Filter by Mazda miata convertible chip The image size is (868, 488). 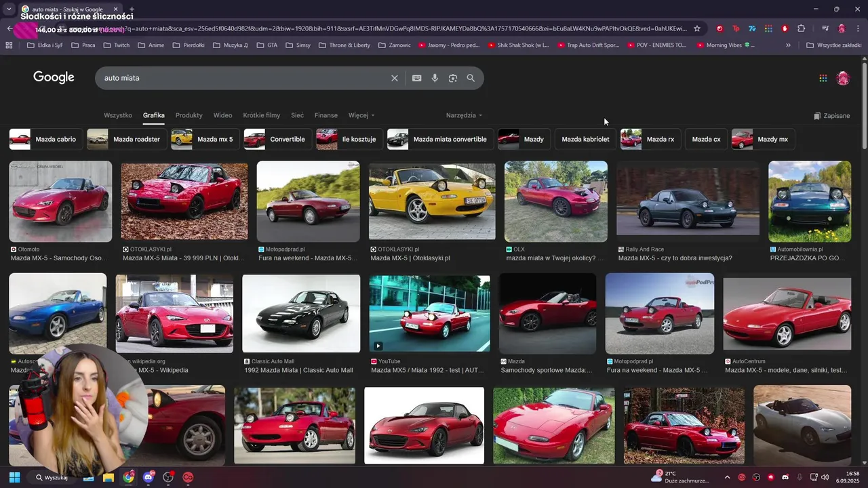click(x=440, y=139)
